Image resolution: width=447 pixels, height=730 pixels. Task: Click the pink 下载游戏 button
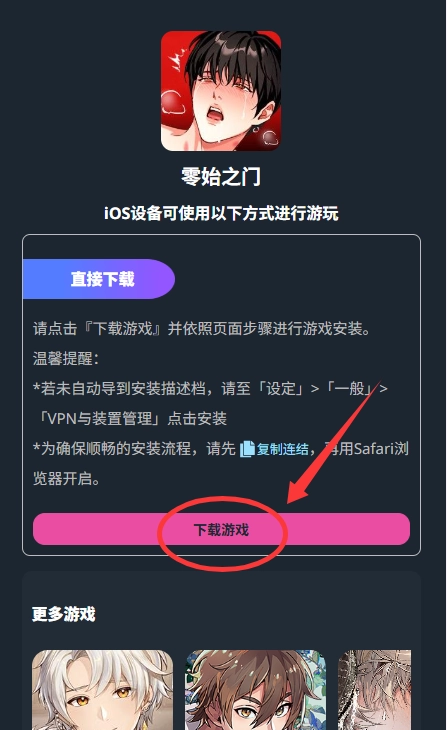tap(221, 529)
